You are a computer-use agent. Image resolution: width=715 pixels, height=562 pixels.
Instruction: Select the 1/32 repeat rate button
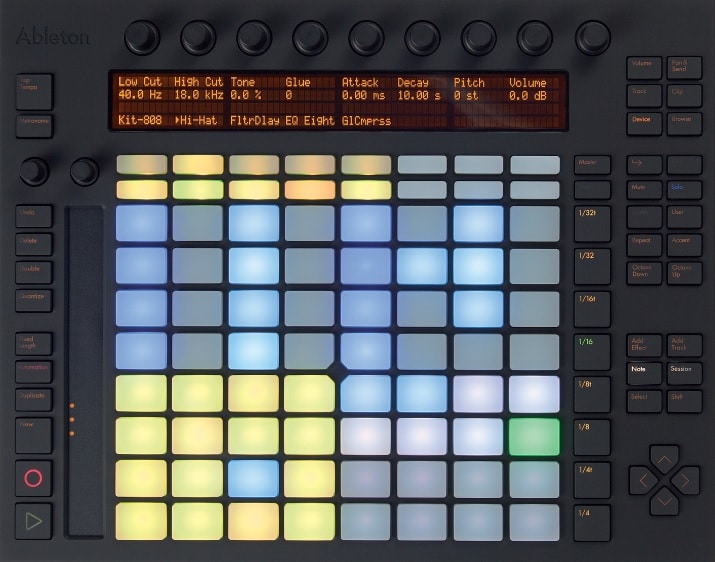coord(592,267)
